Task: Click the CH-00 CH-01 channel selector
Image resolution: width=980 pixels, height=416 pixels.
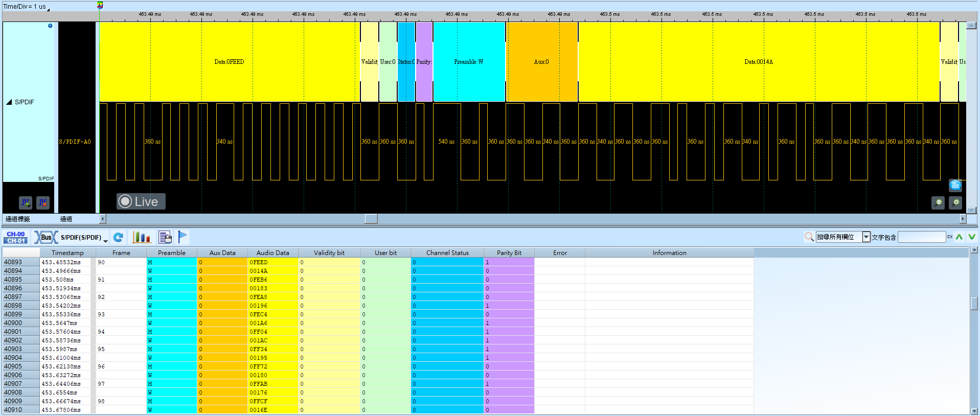Action: pyautogui.click(x=16, y=237)
